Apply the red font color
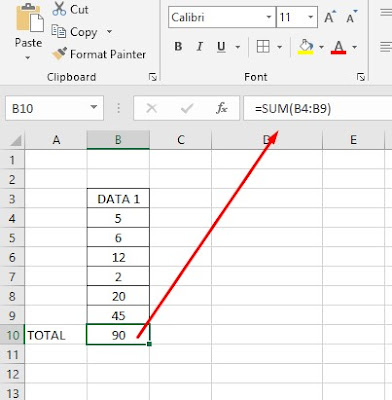Image resolution: width=392 pixels, height=400 pixels. tap(339, 47)
